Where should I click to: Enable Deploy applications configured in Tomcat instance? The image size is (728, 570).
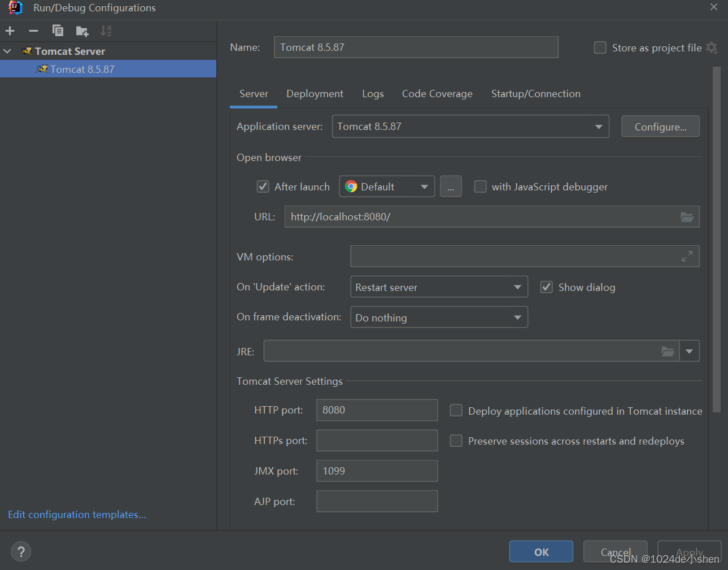click(x=456, y=411)
